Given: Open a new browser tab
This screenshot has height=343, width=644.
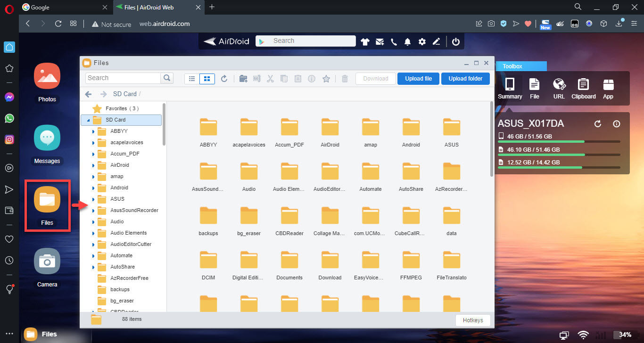Looking at the screenshot, I should coord(212,7).
